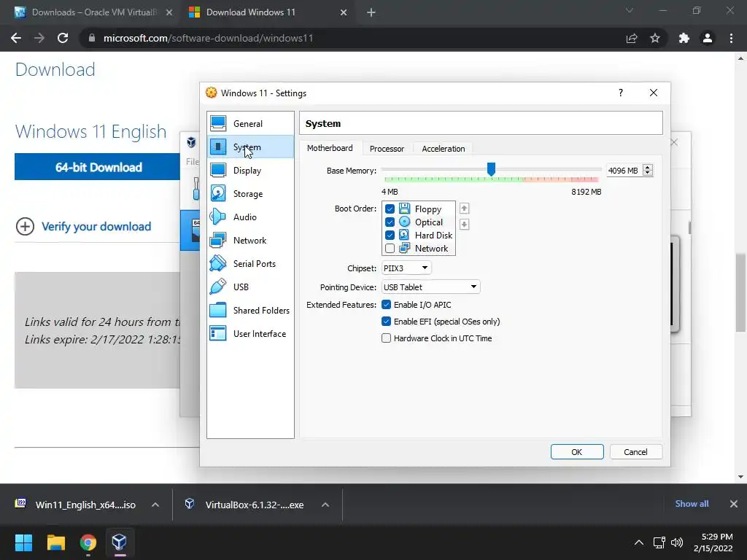Viewport: 747px width, 560px height.
Task: Open Chrome tab search chevron
Action: tap(630, 10)
